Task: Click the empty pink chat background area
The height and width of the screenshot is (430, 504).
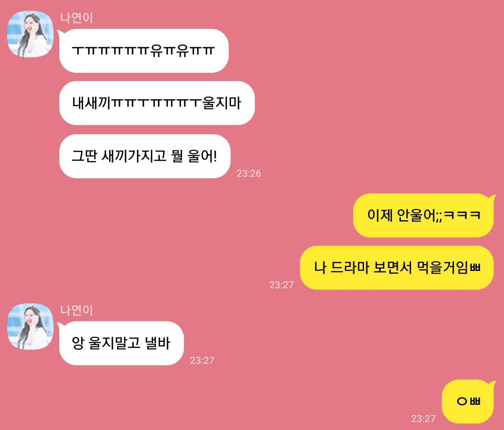Action: [x=370, y=97]
